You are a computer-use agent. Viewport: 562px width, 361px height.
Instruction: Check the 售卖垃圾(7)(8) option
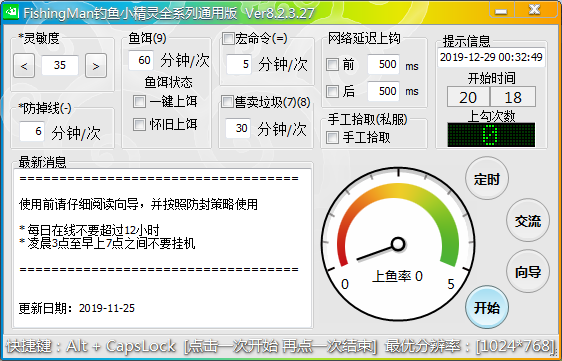pyautogui.click(x=227, y=102)
